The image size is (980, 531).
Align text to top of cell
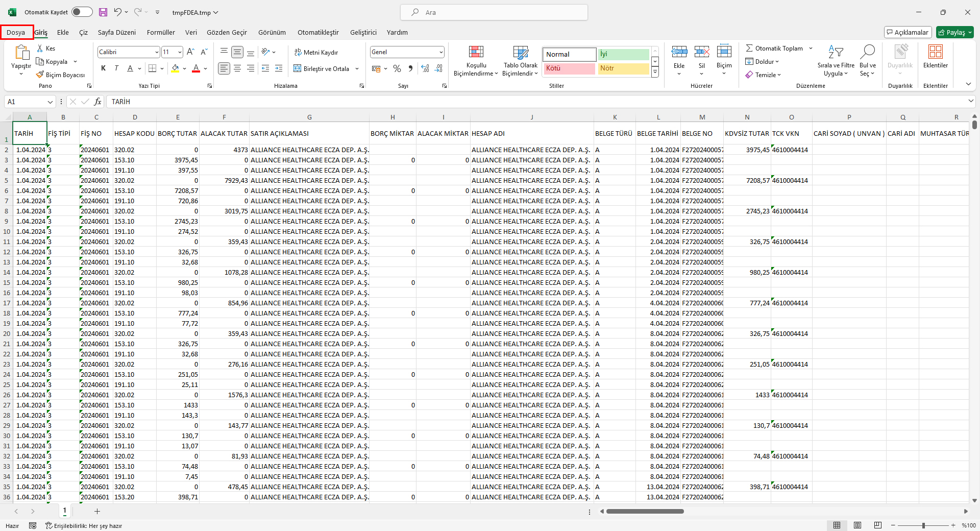click(224, 52)
